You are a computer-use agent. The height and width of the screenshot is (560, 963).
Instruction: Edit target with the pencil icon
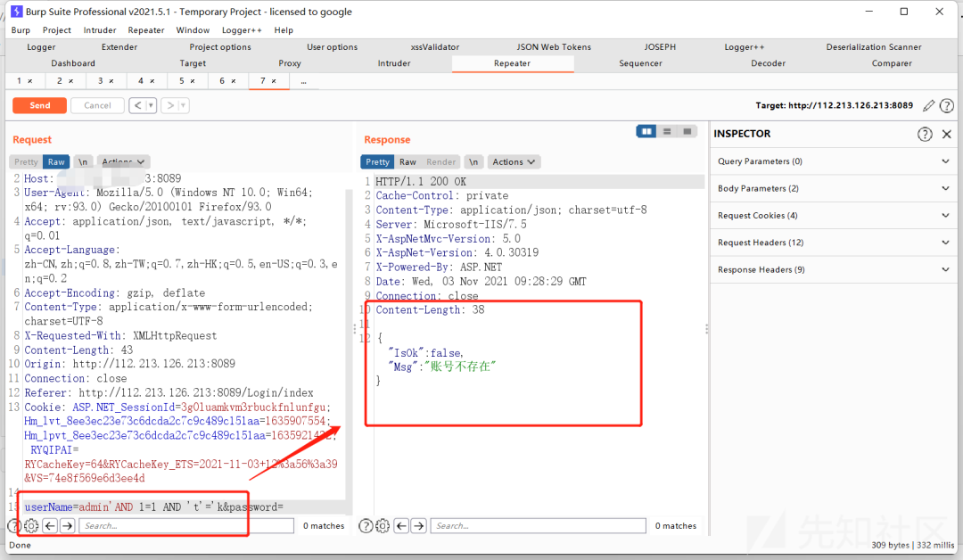[x=928, y=105]
